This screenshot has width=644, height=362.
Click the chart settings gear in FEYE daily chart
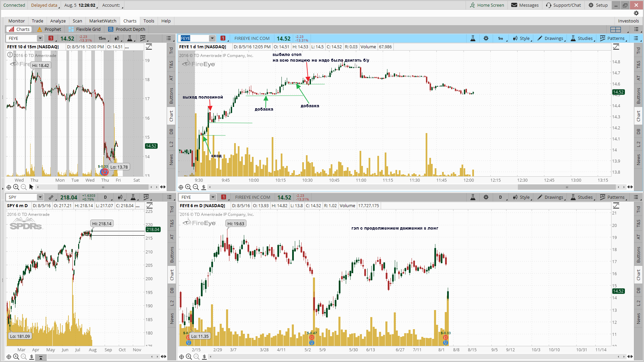486,197
